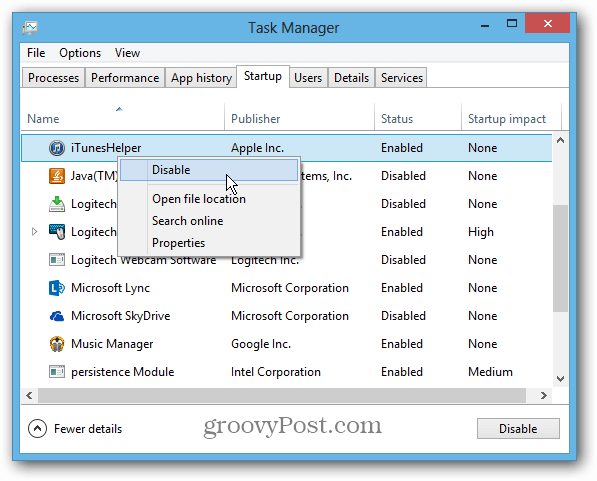The width and height of the screenshot is (597, 481).
Task: Select the persistence Module row name
Action: (123, 372)
